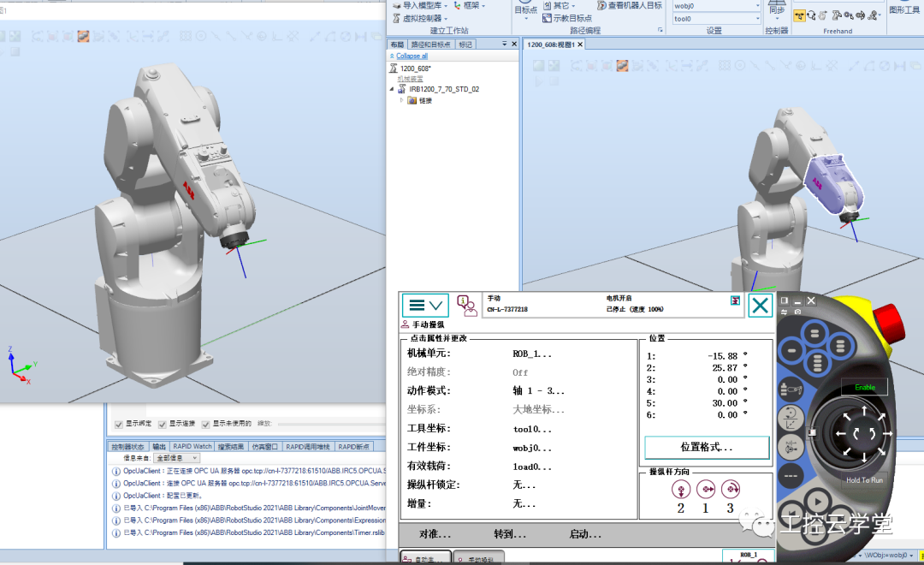Image resolution: width=924 pixels, height=565 pixels.
Task: Close the FlexPendant manual jogging view
Action: (761, 306)
